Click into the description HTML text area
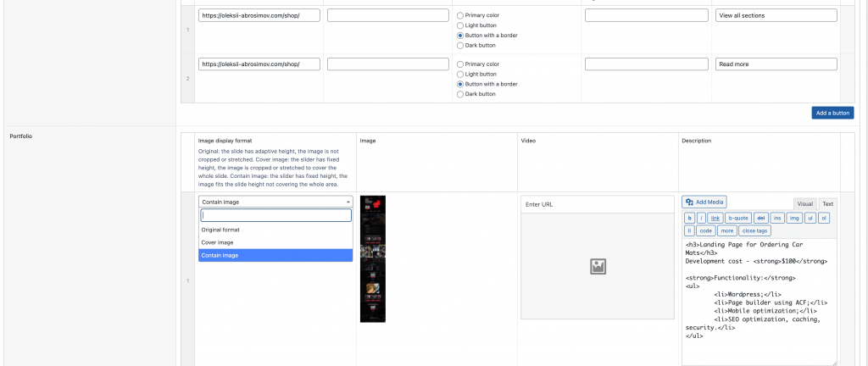 tap(759, 302)
